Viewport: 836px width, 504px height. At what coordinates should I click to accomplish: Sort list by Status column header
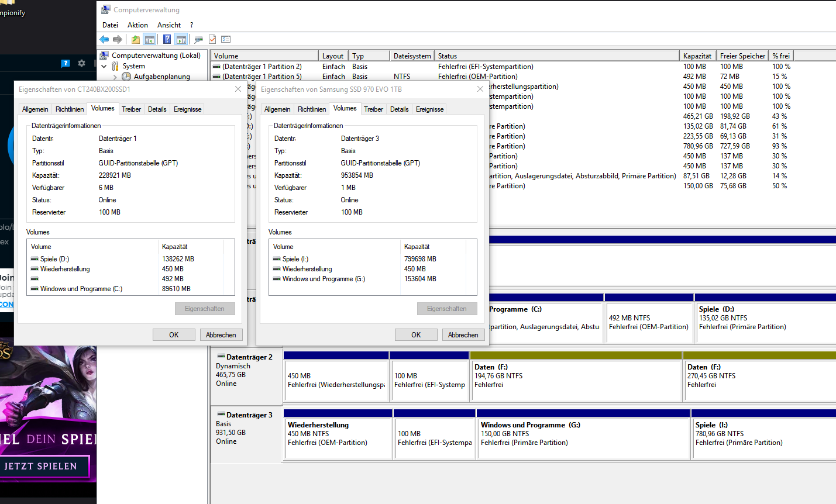click(556, 56)
